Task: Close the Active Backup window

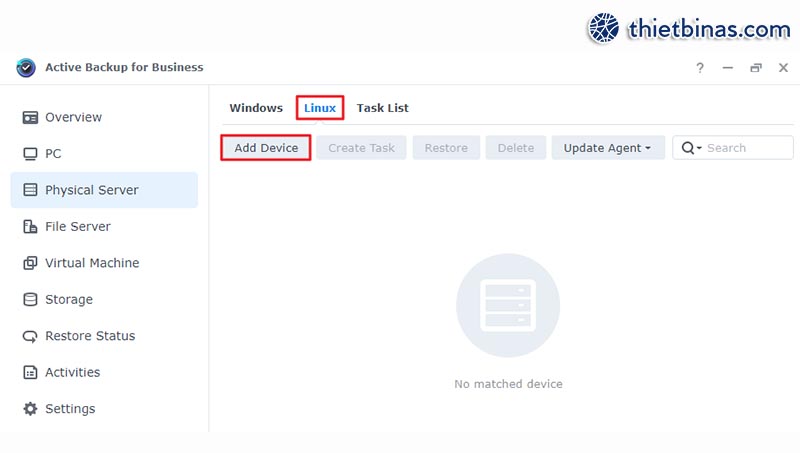Action: [783, 67]
